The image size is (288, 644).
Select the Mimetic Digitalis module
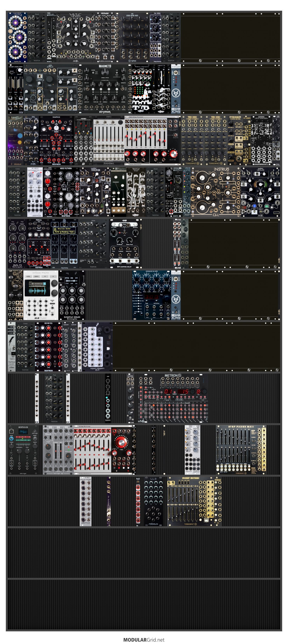[x=142, y=89]
